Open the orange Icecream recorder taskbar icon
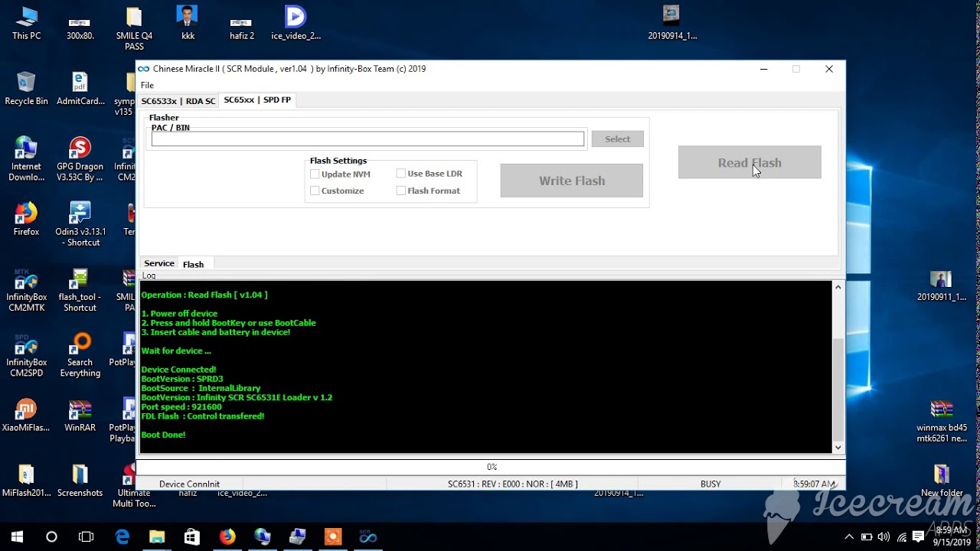This screenshot has width=980, height=551. [333, 536]
